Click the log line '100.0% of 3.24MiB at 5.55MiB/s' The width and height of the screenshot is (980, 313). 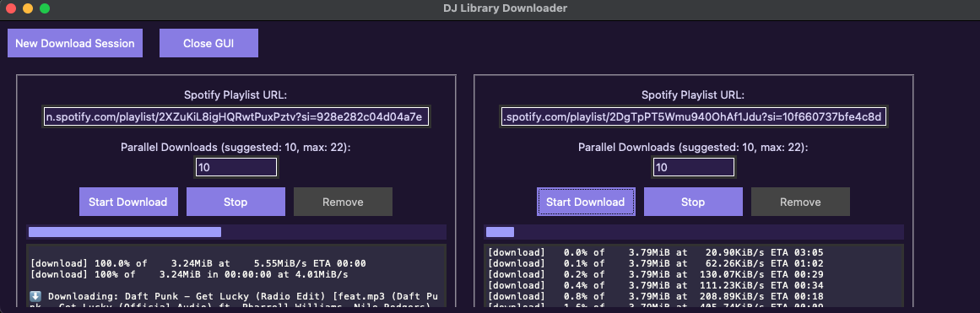(x=198, y=263)
